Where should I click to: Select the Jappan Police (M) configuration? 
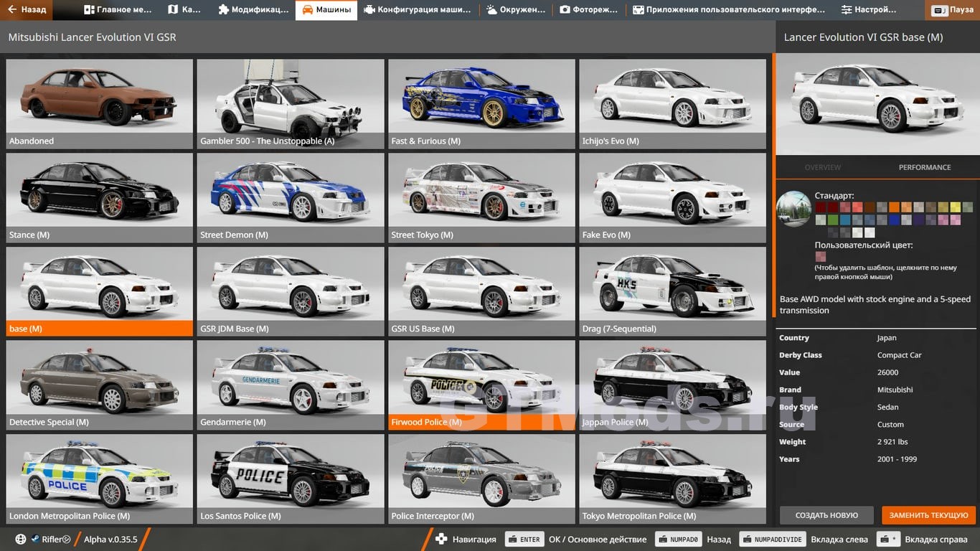(672, 385)
